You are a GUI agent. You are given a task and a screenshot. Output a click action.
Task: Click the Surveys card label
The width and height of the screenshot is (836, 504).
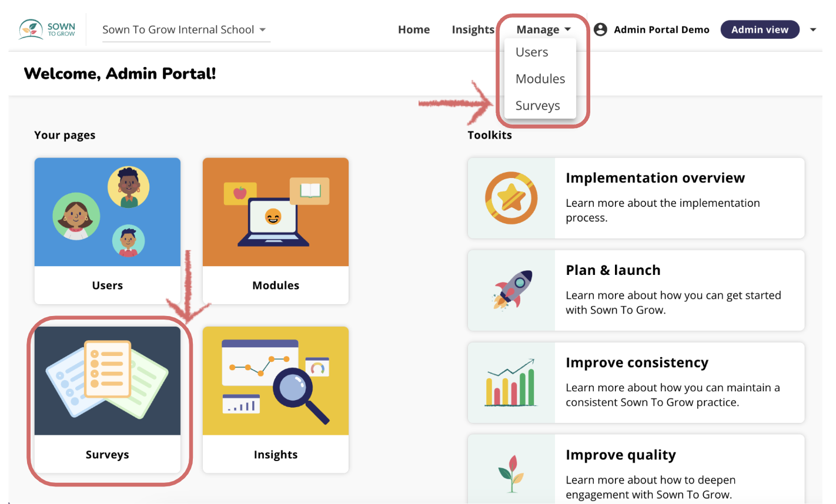click(x=107, y=455)
